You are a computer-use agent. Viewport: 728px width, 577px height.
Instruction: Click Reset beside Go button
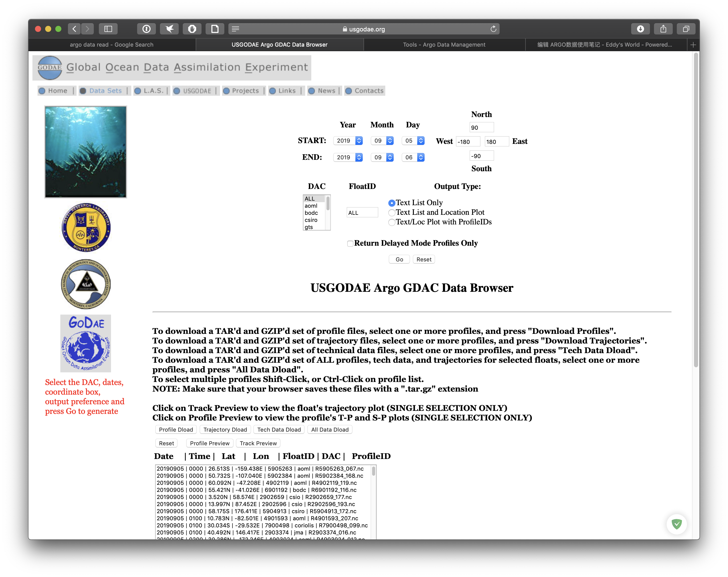(x=424, y=259)
